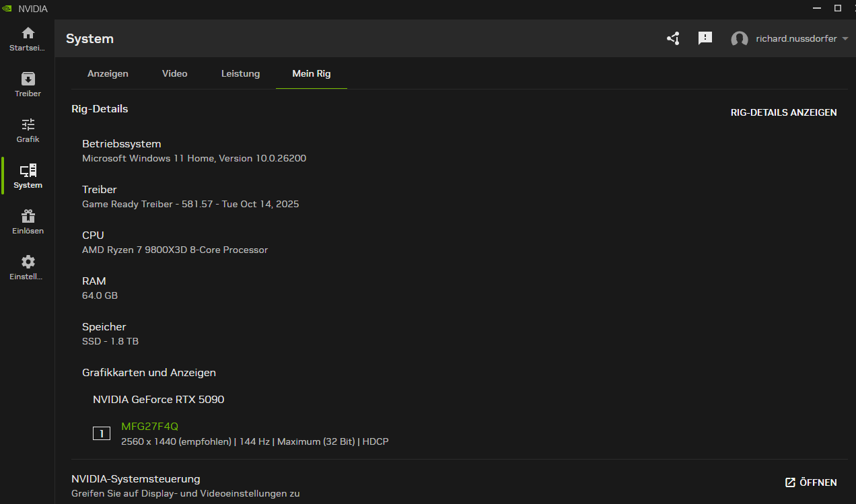The height and width of the screenshot is (504, 856).
Task: Maximize the NVIDIA window
Action: (x=838, y=9)
